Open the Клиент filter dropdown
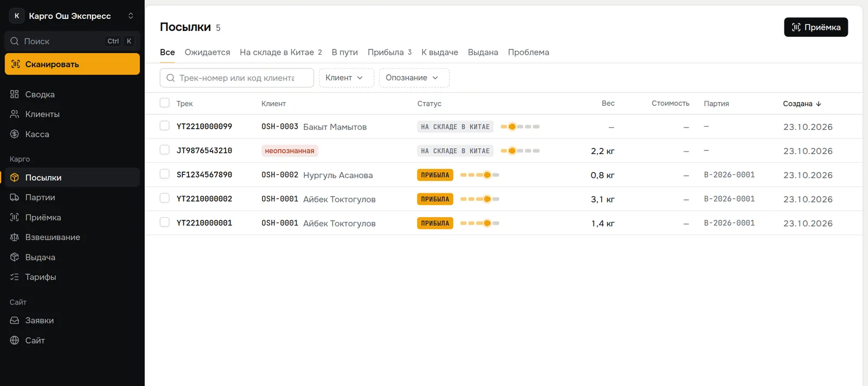Image resolution: width=868 pixels, height=386 pixels. 346,78
